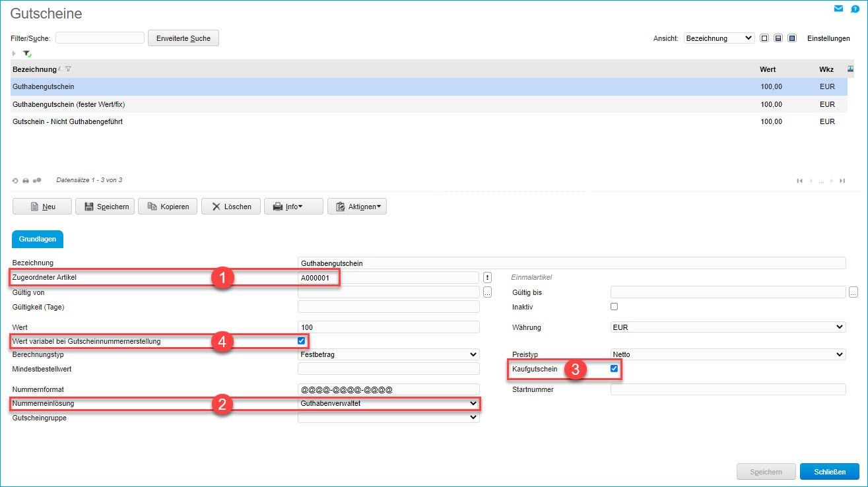The image size is (868, 487).
Task: Click the column filter icon beside Bezeichnung
Action: [x=69, y=69]
